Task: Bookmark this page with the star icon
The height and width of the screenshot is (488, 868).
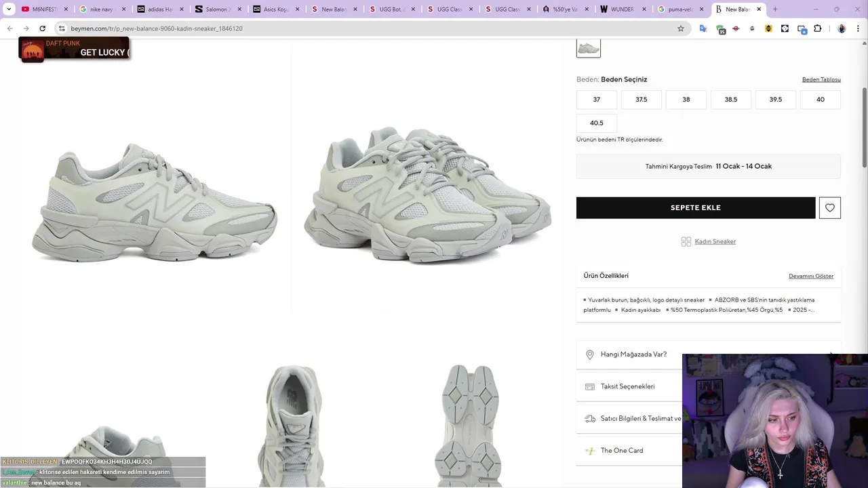Action: tap(681, 28)
